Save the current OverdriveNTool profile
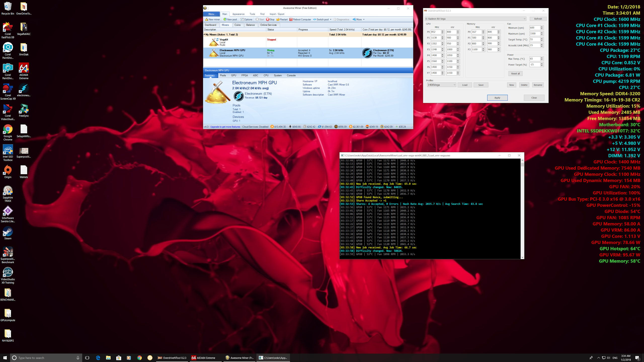This screenshot has height=362, width=644. (x=481, y=85)
